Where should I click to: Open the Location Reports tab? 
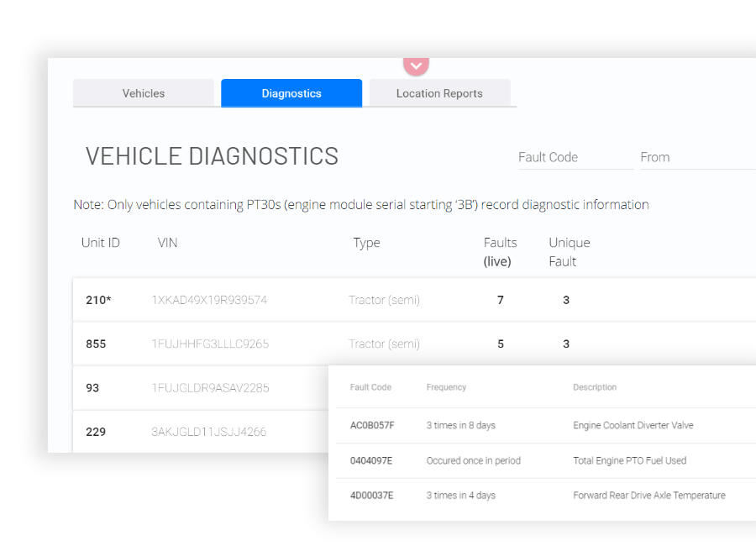439,93
